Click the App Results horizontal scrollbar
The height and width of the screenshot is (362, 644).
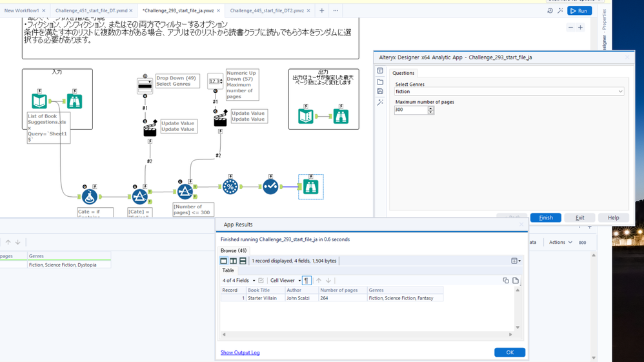[x=367, y=334]
